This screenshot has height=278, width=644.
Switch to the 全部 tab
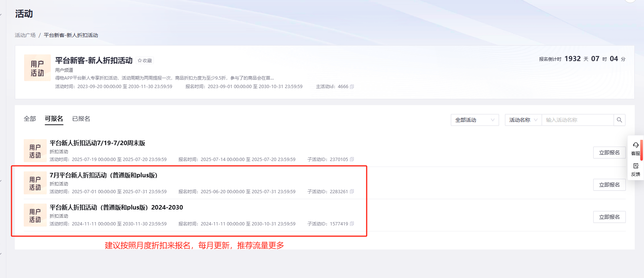pyautogui.click(x=30, y=119)
